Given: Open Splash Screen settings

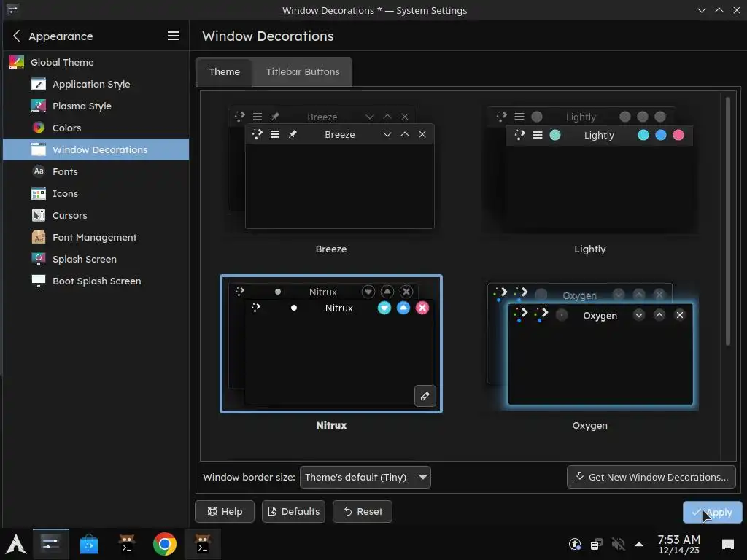Looking at the screenshot, I should coord(96,259).
